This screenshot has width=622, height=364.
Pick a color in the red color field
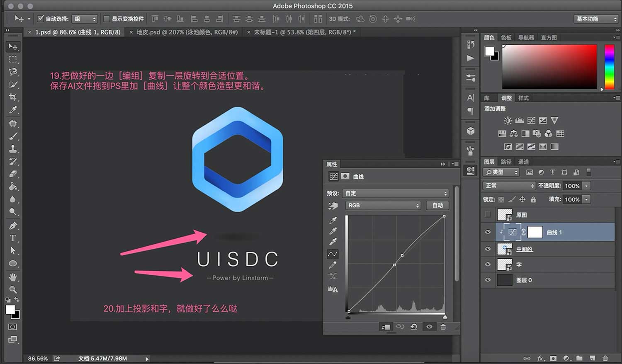point(549,66)
